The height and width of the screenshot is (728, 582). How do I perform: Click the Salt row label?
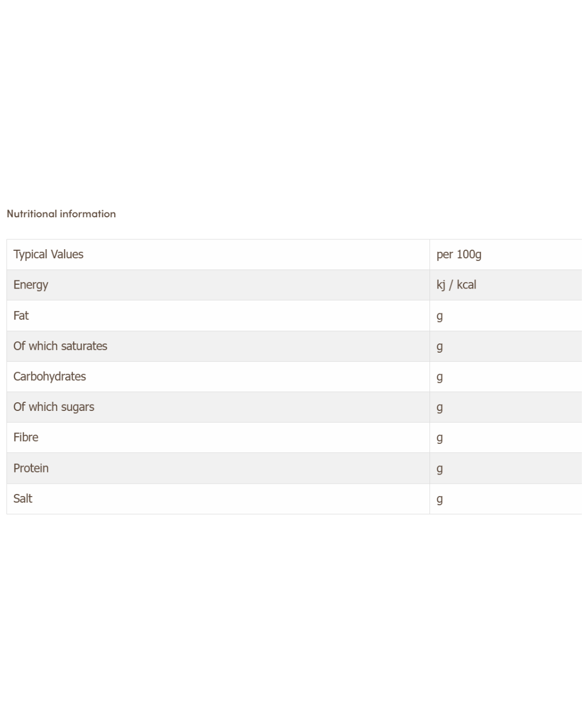click(23, 498)
